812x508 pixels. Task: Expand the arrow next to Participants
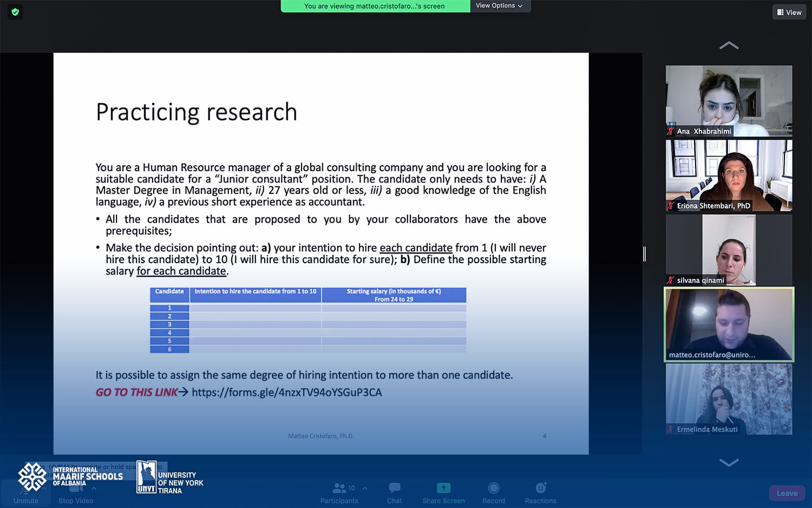point(365,488)
